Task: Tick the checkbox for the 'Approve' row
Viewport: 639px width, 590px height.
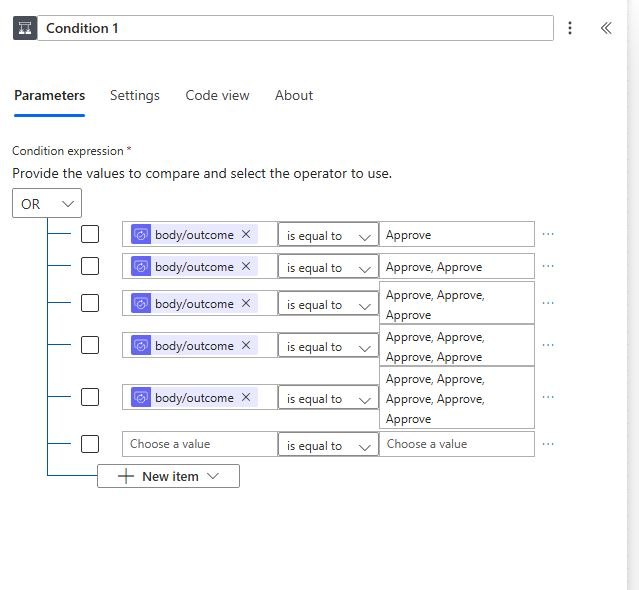Action: tap(90, 234)
